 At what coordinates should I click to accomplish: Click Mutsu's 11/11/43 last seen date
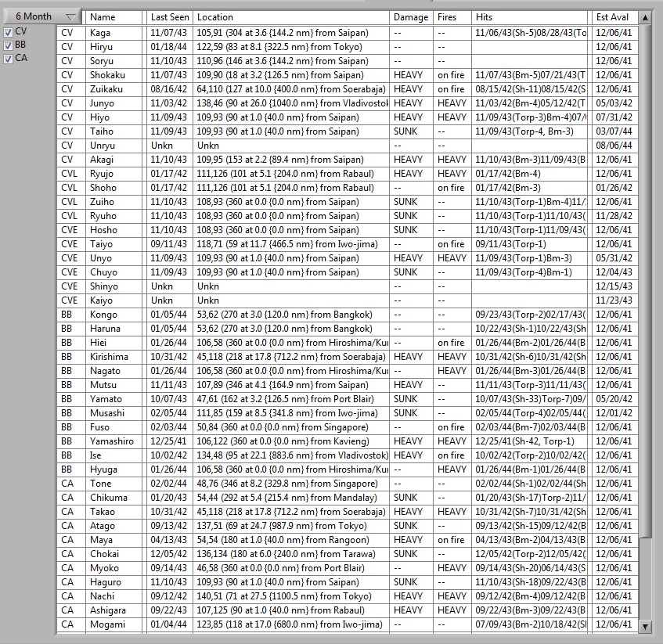[x=170, y=385]
